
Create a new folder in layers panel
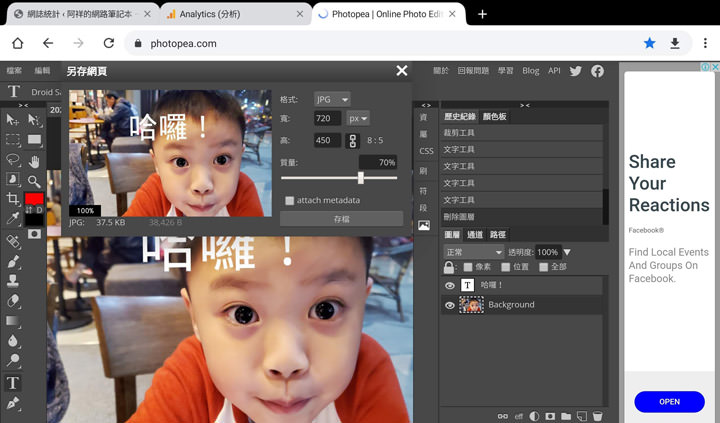[566, 416]
